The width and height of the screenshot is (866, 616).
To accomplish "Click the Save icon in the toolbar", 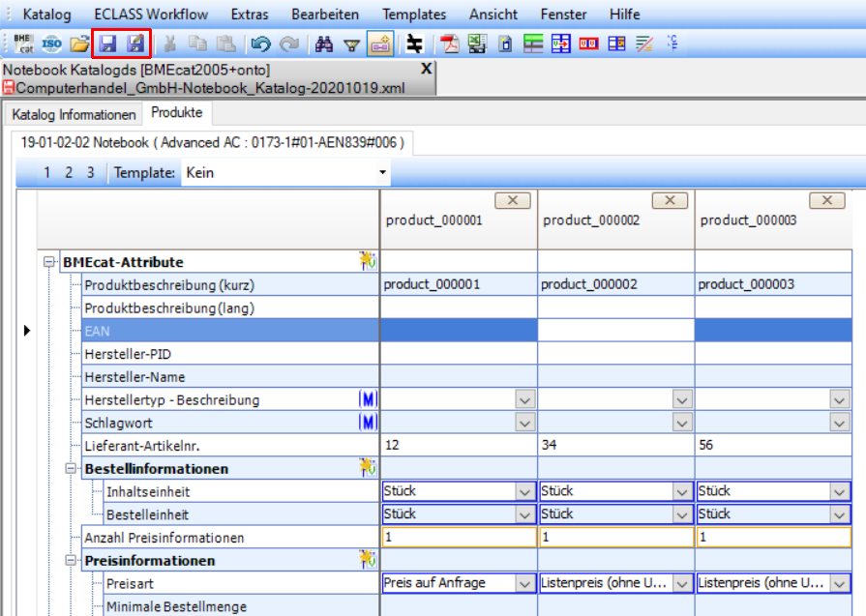I will [107, 44].
